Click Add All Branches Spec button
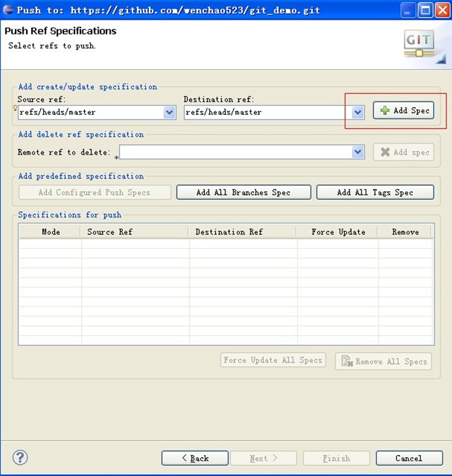The image size is (452, 476). [x=244, y=192]
